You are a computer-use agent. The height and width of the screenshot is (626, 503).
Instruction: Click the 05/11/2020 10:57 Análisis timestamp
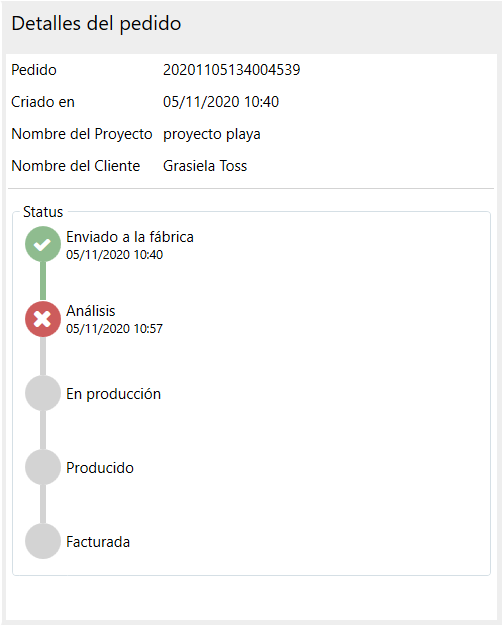point(114,329)
